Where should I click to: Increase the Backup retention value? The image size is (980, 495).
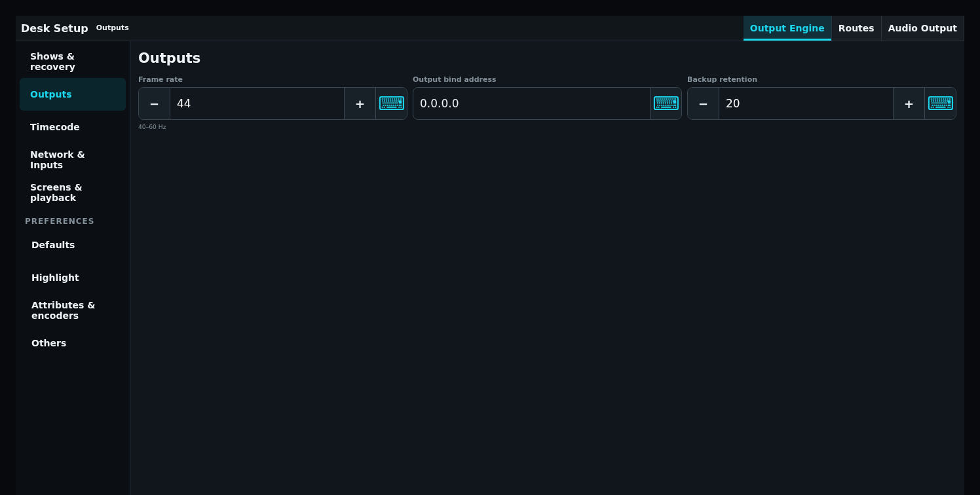click(909, 103)
